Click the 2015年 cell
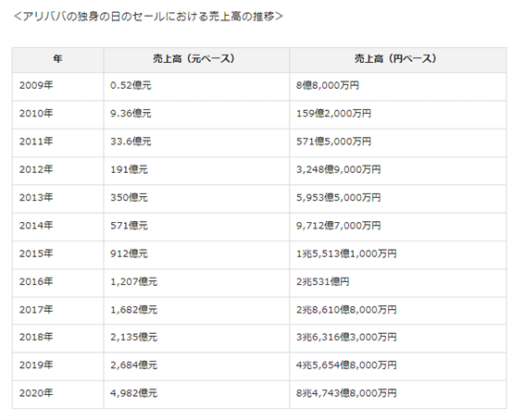The width and height of the screenshot is (512, 420). click(x=57, y=255)
